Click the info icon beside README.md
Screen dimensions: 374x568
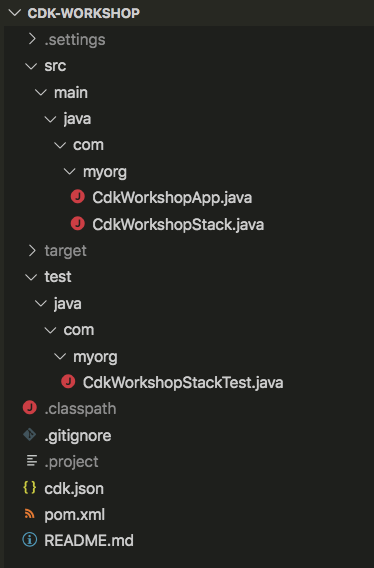30,540
